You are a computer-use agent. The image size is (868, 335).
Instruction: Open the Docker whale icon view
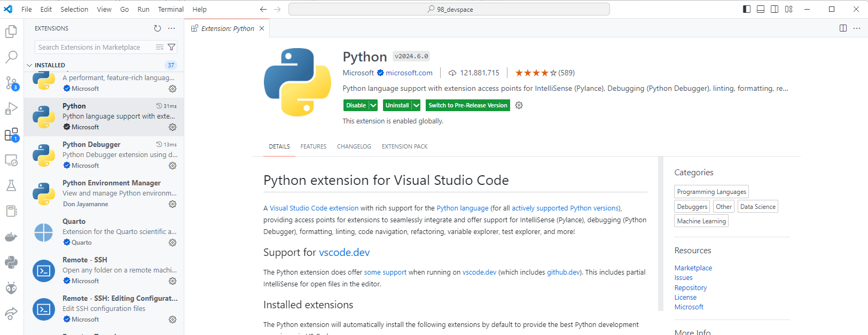pos(11,237)
